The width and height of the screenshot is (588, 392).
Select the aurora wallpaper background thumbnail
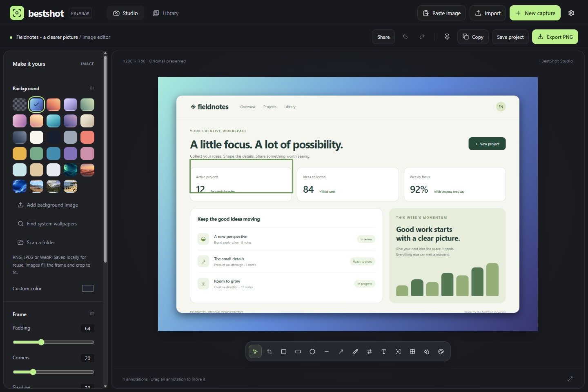[70, 170]
